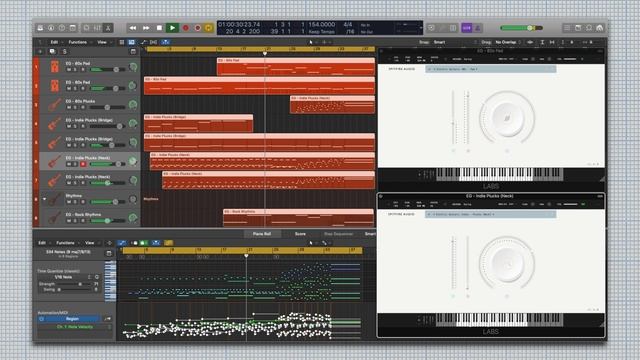
Task: Open Smart Controls from control bar
Action: click(87, 28)
